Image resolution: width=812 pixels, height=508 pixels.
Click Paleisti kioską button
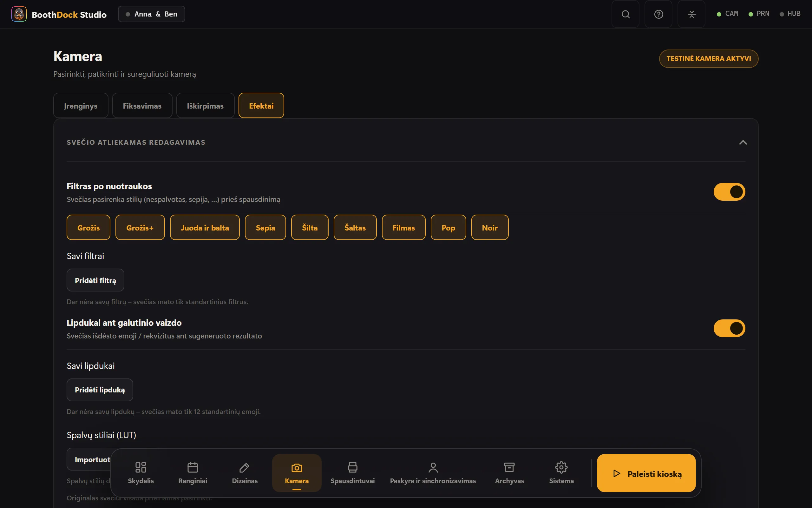click(646, 473)
